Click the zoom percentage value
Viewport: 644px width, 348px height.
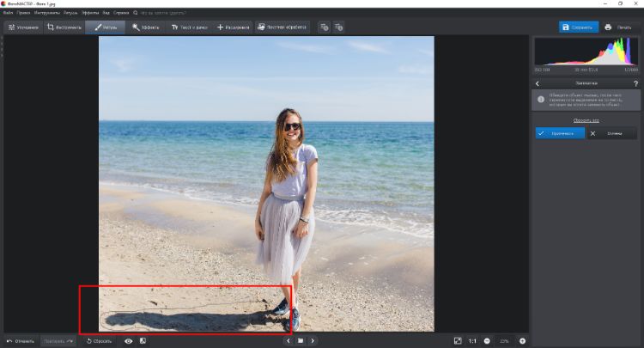pyautogui.click(x=504, y=341)
